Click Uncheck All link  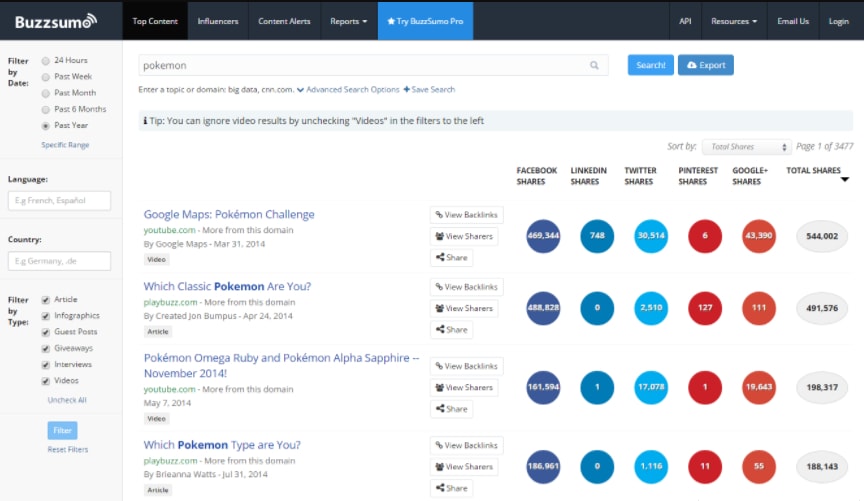67,400
